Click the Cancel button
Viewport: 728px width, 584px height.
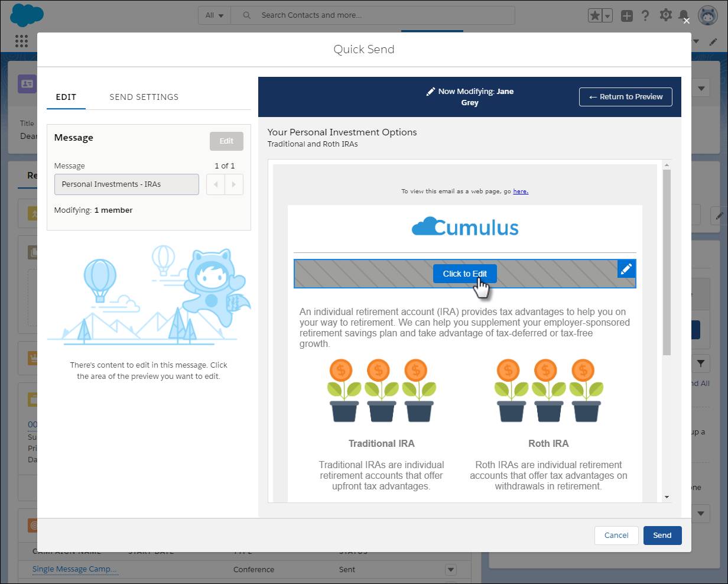click(x=616, y=536)
